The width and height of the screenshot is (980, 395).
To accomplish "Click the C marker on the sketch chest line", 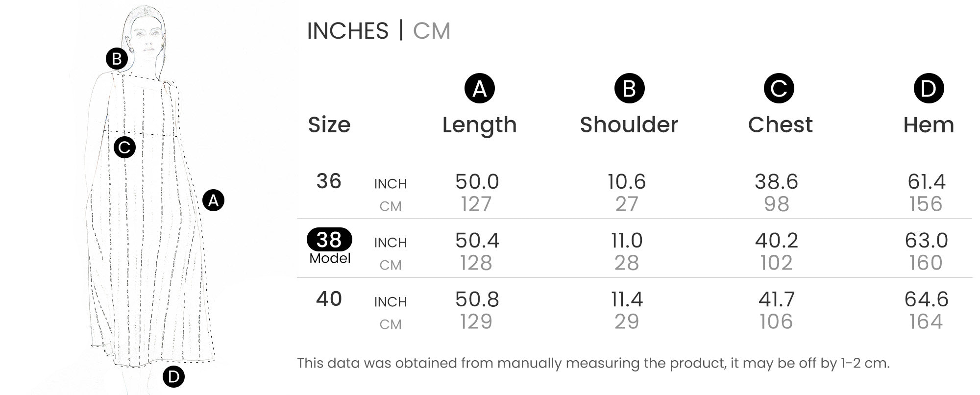I will (124, 148).
